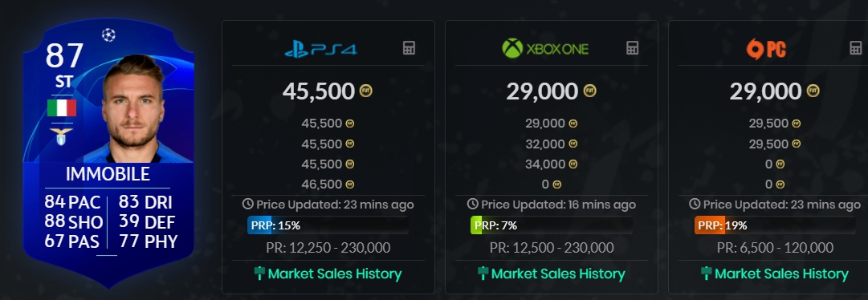
Task: Open Xbox One Market Sales History
Action: click(551, 274)
